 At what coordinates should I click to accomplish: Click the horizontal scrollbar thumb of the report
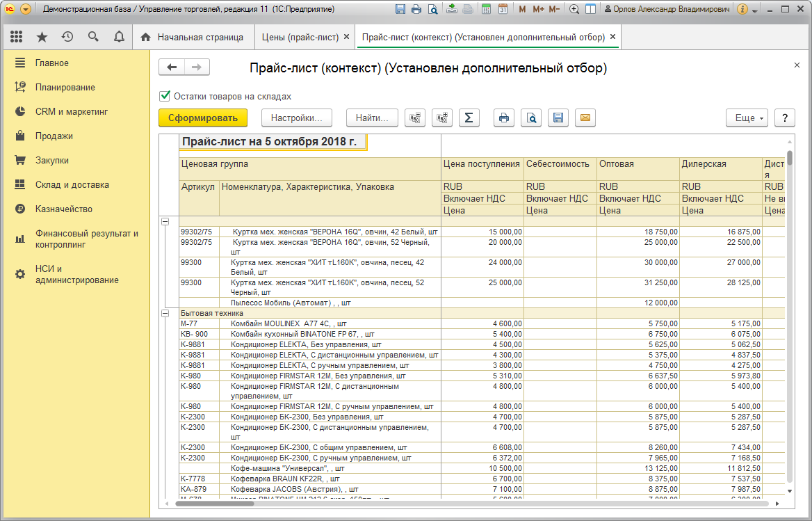click(x=214, y=504)
